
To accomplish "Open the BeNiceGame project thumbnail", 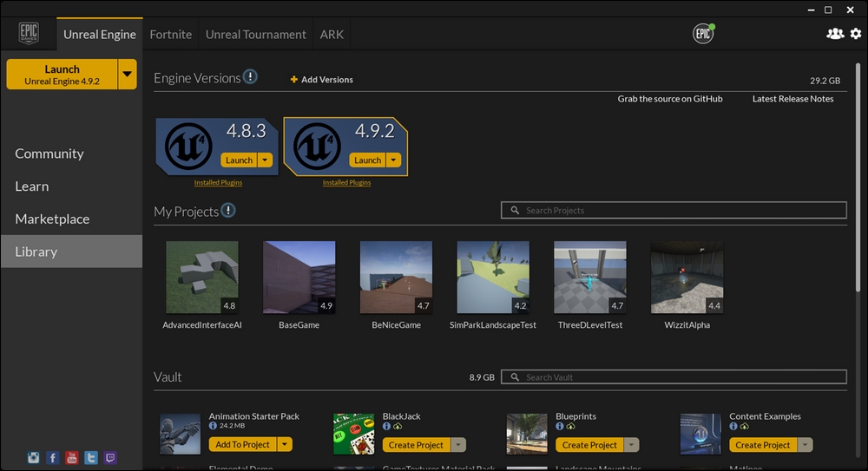I will [x=396, y=278].
